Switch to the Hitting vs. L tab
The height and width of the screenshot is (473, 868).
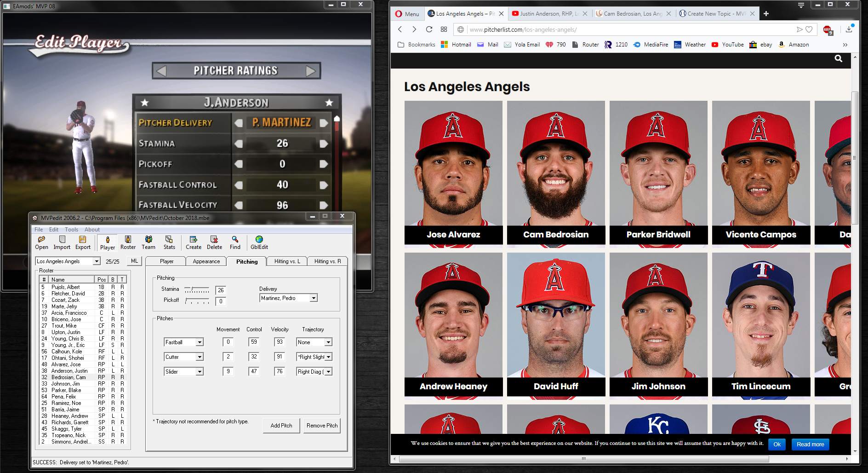click(x=287, y=261)
